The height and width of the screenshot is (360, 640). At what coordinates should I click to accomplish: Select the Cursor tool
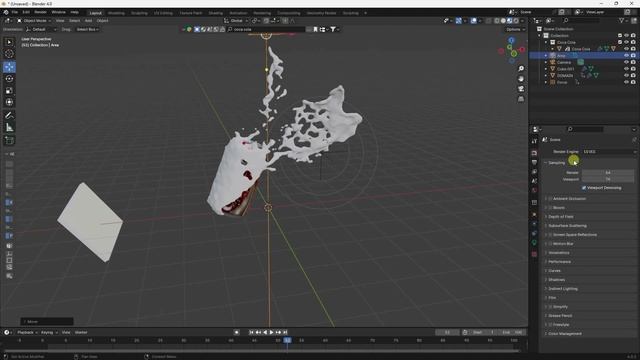pos(9,54)
